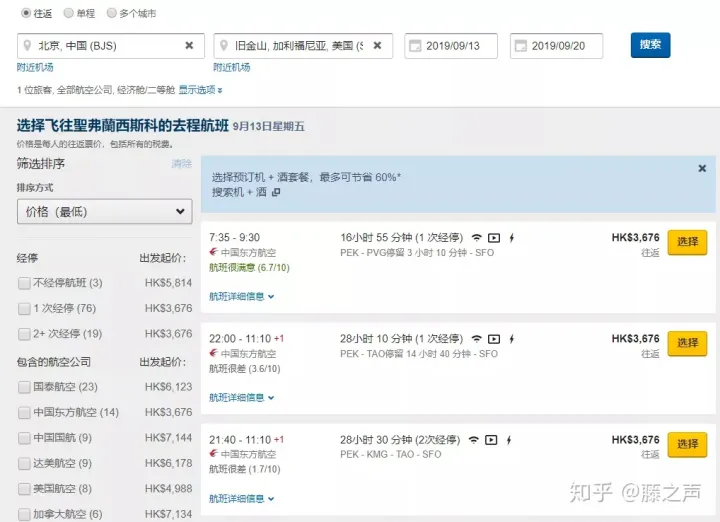Screen dimensions: 720x522
Task: Click power icon on 28小时 30 分钟 flight
Action: pos(509,440)
